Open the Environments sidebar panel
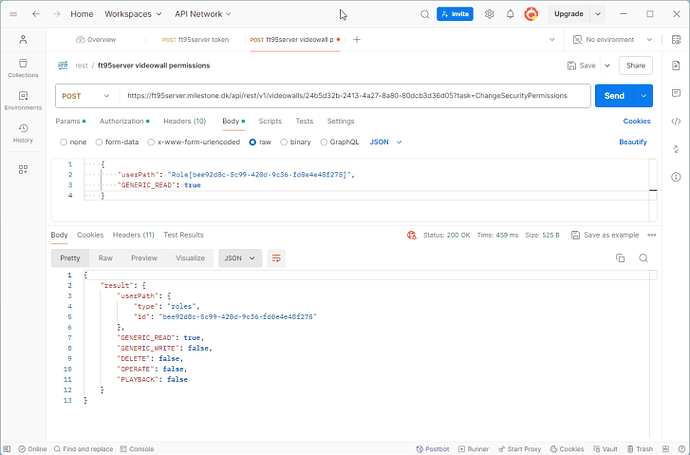Image resolution: width=690 pixels, height=455 pixels. pos(23,100)
